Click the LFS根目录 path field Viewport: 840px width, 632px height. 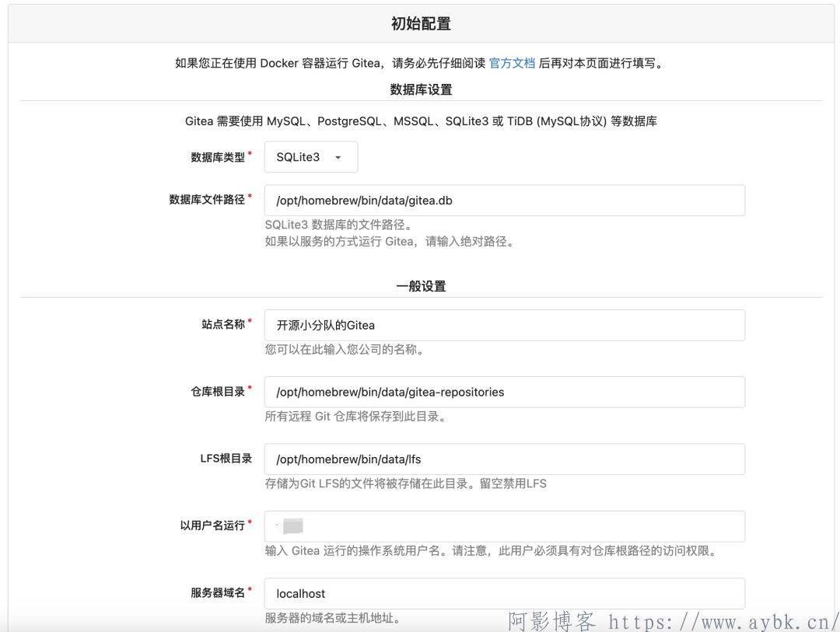(504, 459)
